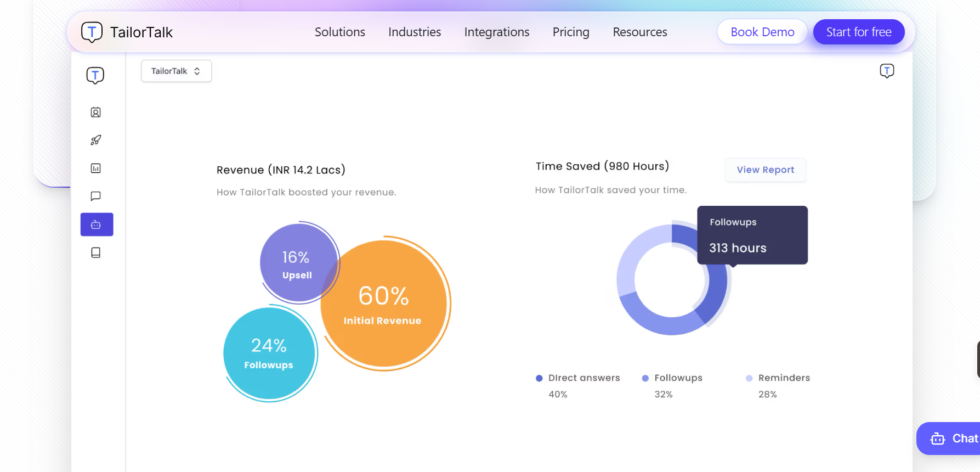
Task: Click the TailorTalk logo in the sidebar
Action: [95, 75]
